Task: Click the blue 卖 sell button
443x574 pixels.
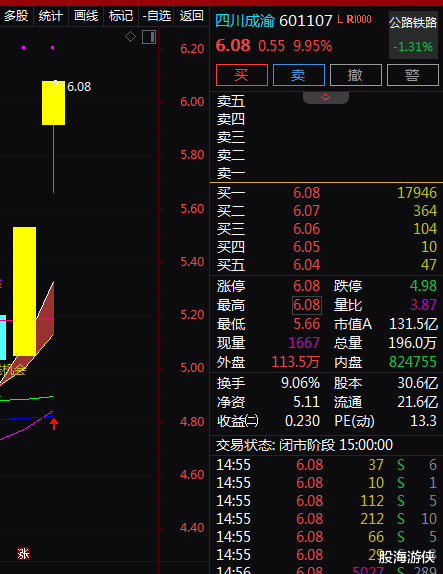Action: click(x=299, y=75)
